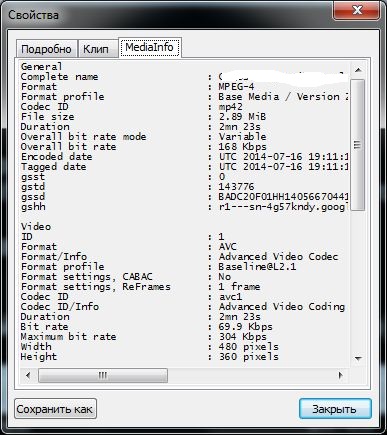This screenshot has height=435, width=387.
Task: Select the avc1 codec ID value
Action: [230, 297]
